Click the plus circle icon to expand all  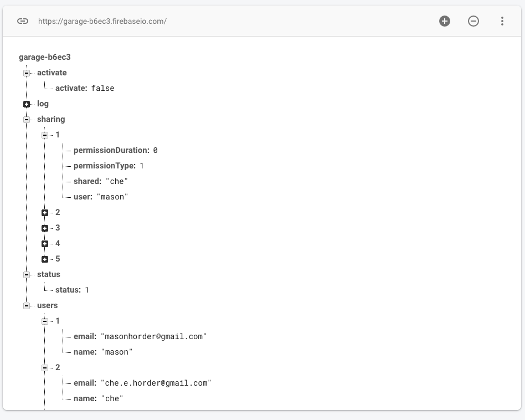[444, 21]
